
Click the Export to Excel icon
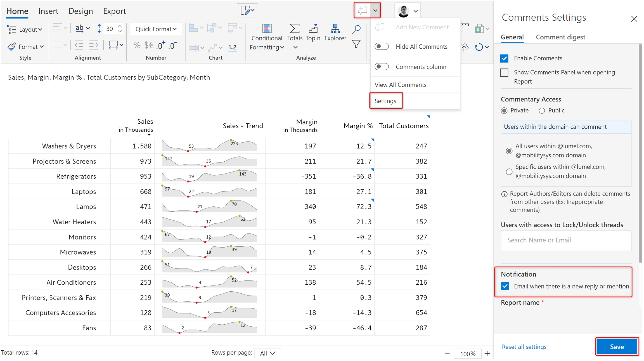pos(479,29)
